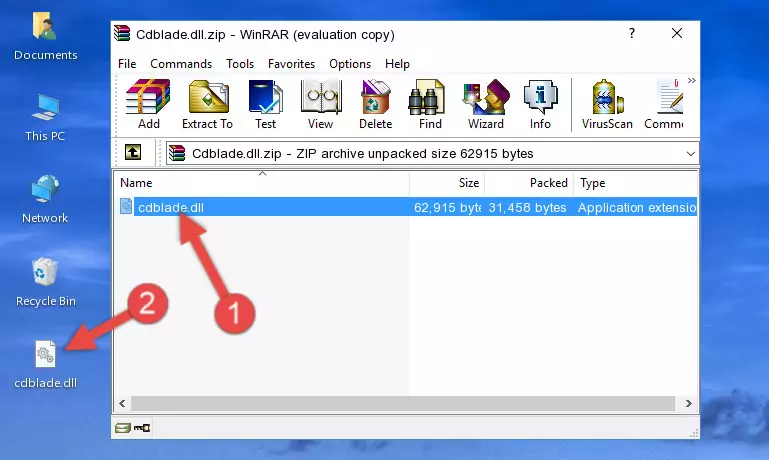
Task: Open the Find binoculars tool
Action: (x=430, y=104)
